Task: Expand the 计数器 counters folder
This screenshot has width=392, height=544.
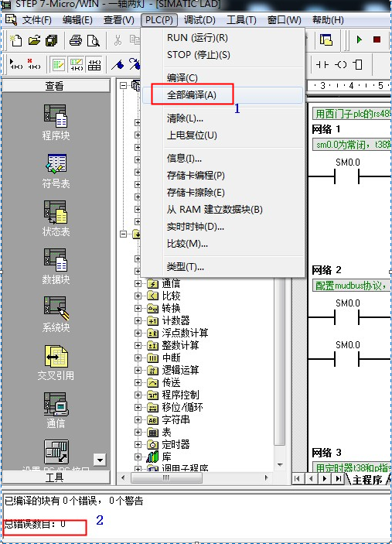Action: pyautogui.click(x=138, y=321)
